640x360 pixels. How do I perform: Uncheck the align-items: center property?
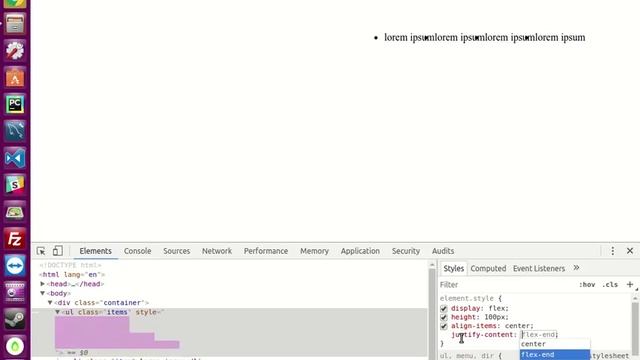444,326
